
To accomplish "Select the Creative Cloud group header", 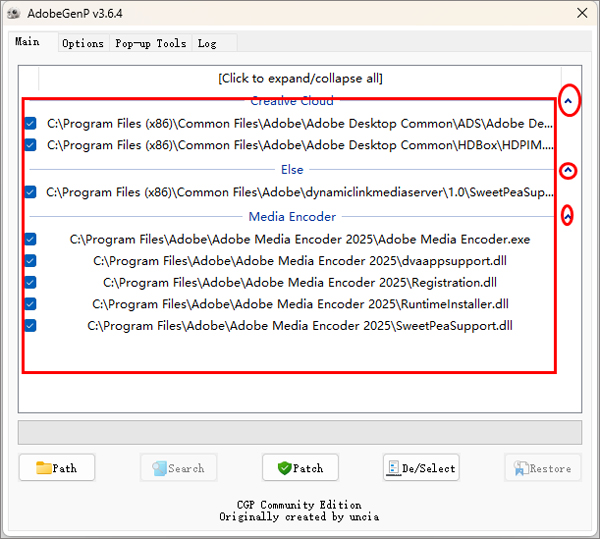I will pyautogui.click(x=292, y=101).
